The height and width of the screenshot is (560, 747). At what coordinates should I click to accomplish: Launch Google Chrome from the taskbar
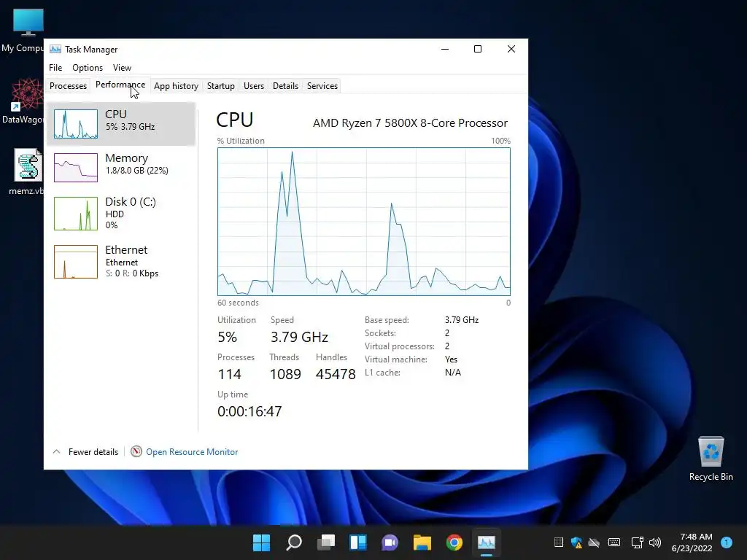pyautogui.click(x=454, y=542)
